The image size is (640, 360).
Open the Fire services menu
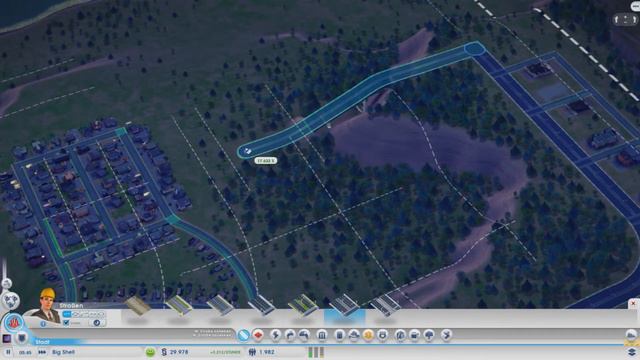354,335
